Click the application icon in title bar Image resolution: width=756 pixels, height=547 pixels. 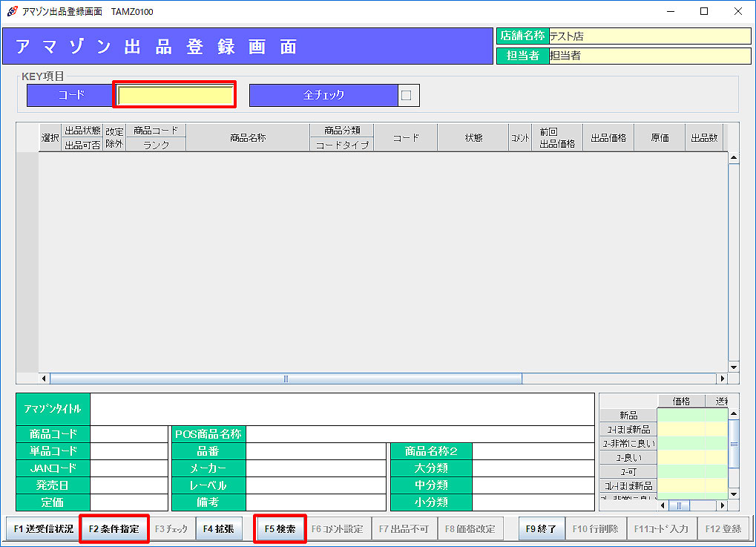(x=11, y=11)
